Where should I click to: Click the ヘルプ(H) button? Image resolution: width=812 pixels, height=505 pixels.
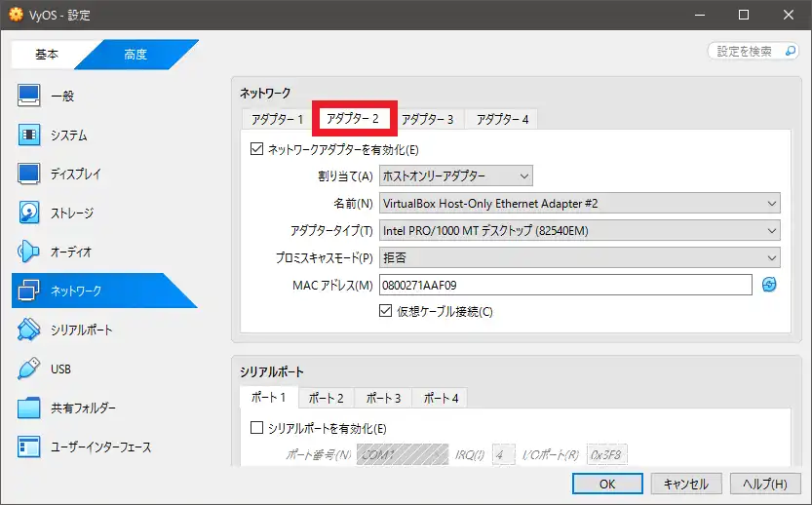[x=765, y=484]
